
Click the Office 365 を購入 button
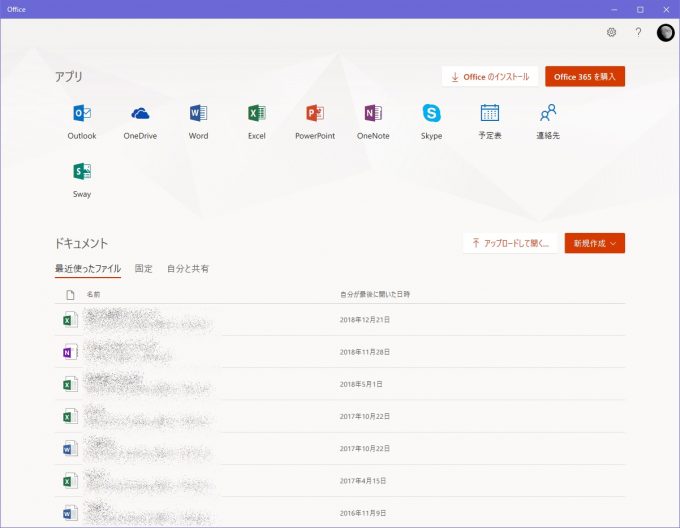click(585, 77)
